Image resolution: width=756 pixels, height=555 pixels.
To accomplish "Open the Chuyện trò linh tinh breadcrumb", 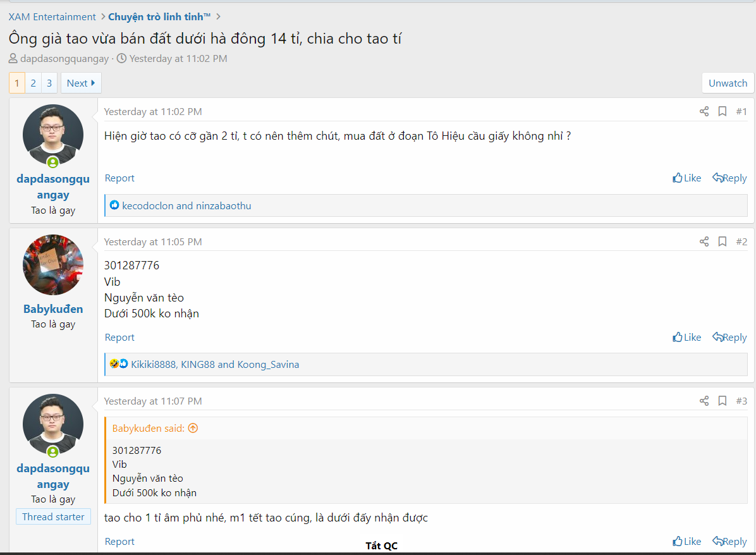I will coord(159,17).
